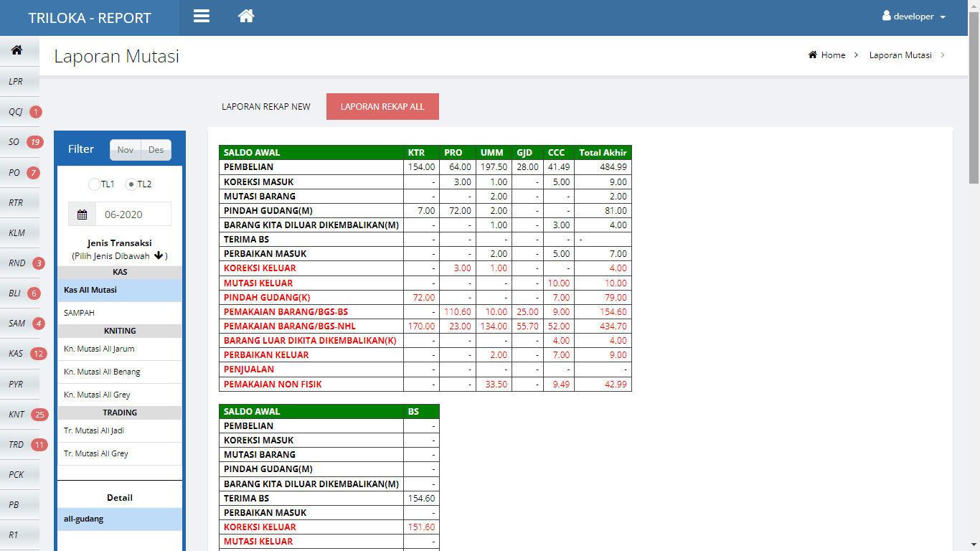
Task: Click Home breadcrumb link
Action: tap(833, 55)
